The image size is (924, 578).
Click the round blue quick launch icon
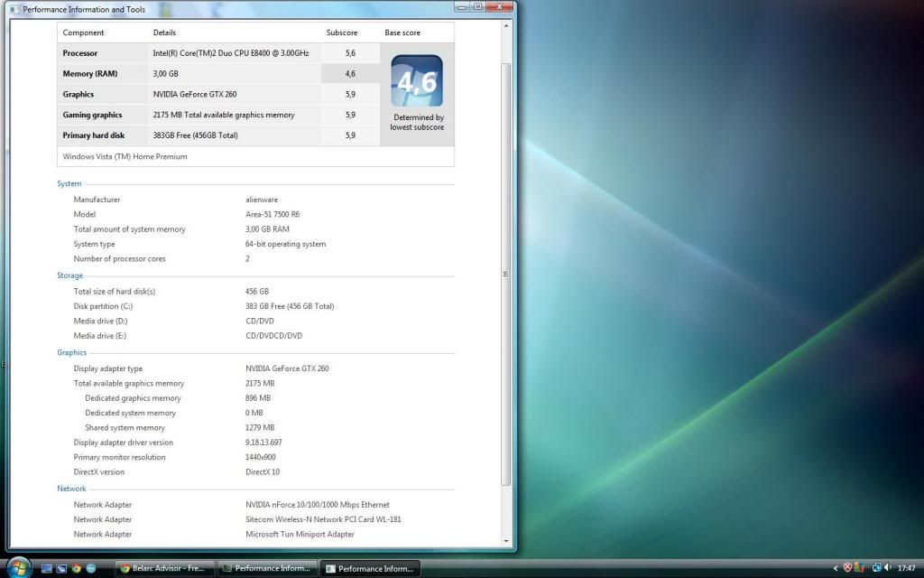click(91, 569)
